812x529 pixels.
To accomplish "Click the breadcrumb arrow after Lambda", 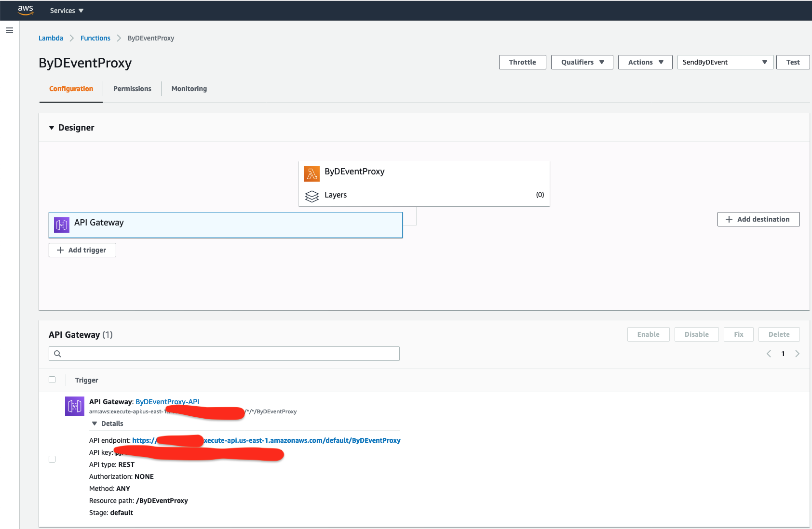I will (x=71, y=38).
